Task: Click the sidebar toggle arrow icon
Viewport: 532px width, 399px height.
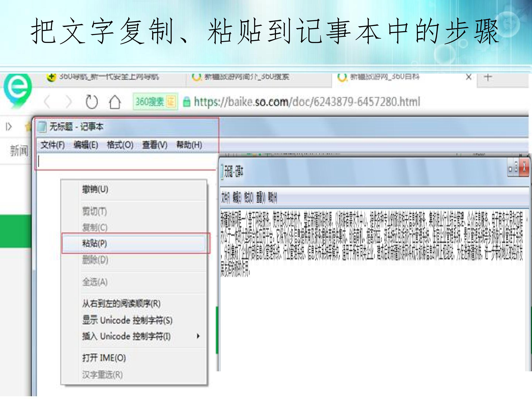Action: click(9, 127)
